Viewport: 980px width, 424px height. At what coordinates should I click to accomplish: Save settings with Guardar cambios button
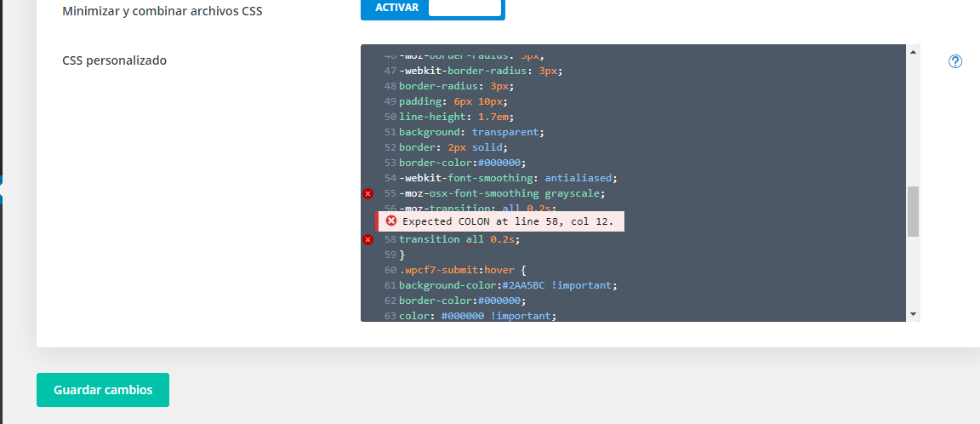(x=103, y=390)
